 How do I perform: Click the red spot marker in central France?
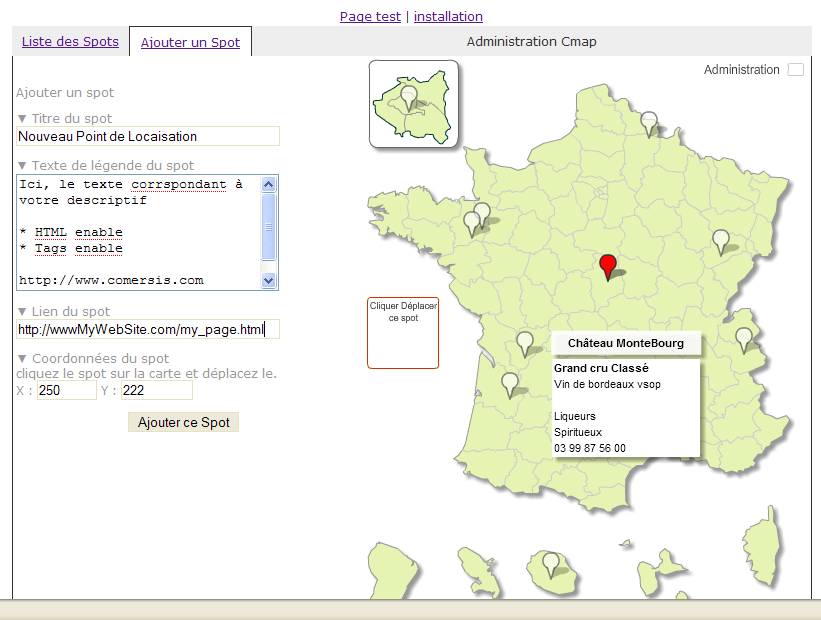click(607, 265)
